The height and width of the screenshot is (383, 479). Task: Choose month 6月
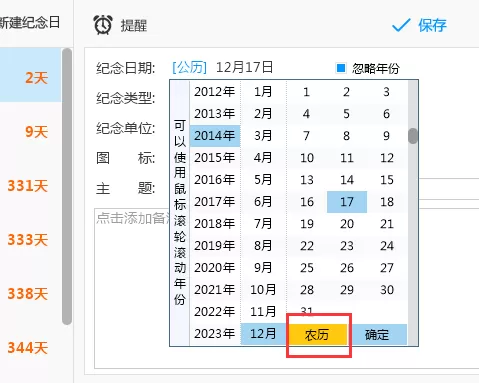(x=263, y=202)
